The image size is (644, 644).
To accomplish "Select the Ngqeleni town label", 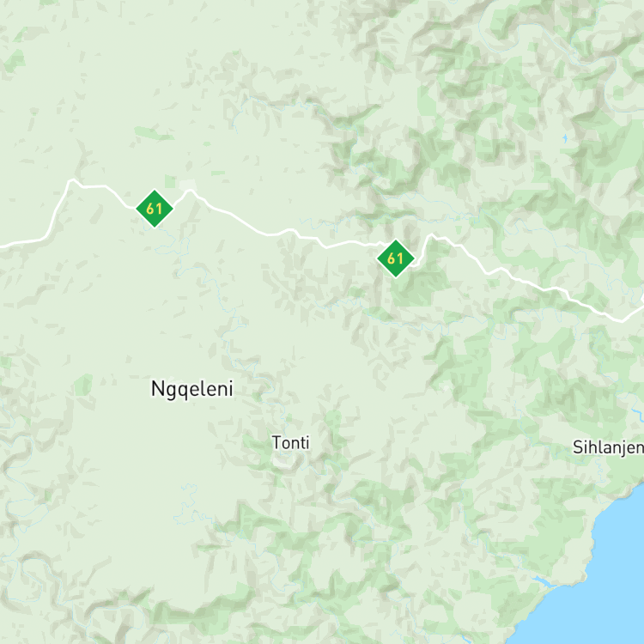I will 192,389.
